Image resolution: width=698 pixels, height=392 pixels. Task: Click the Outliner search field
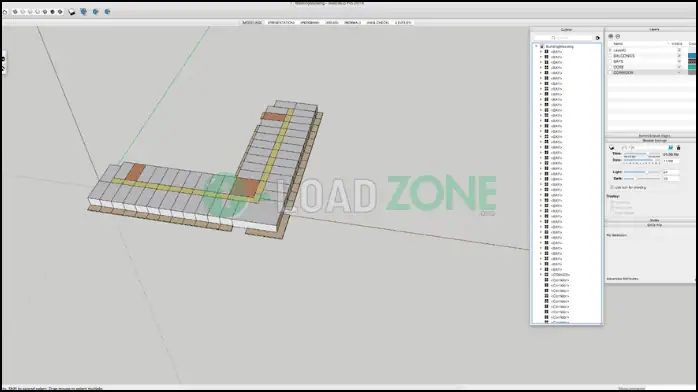click(563, 38)
